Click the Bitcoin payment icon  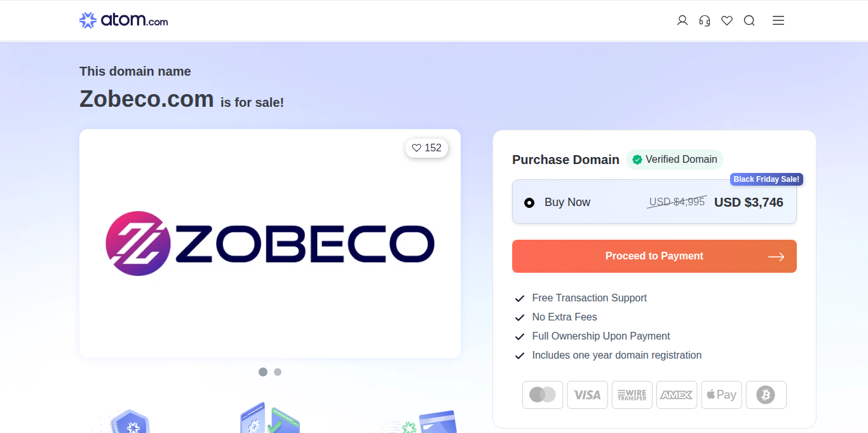766,395
